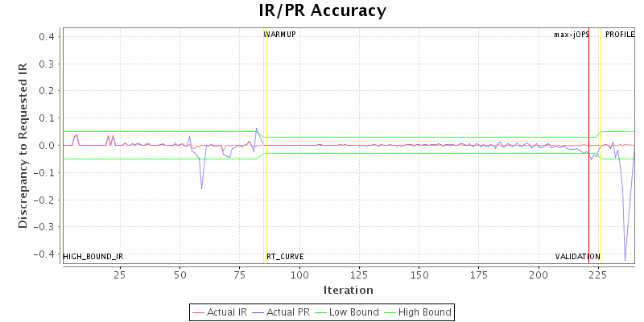Click the PROFILE marker label
This screenshot has height=322, width=644.
[620, 35]
